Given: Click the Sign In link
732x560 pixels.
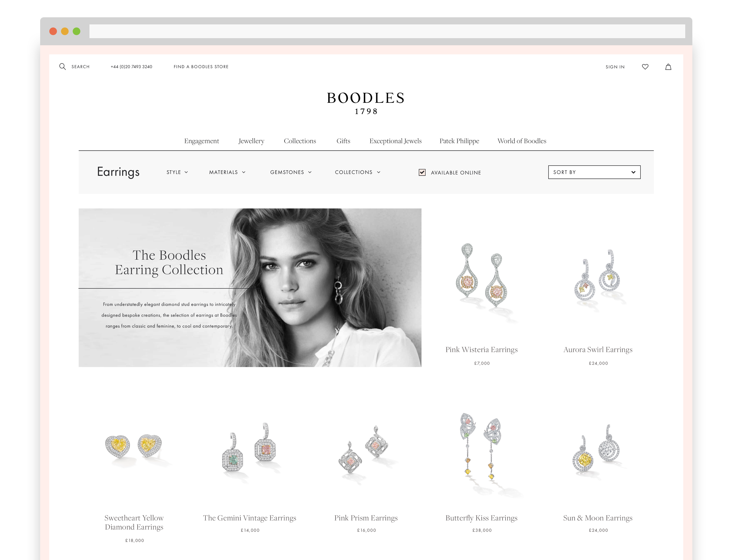Looking at the screenshot, I should (x=615, y=67).
